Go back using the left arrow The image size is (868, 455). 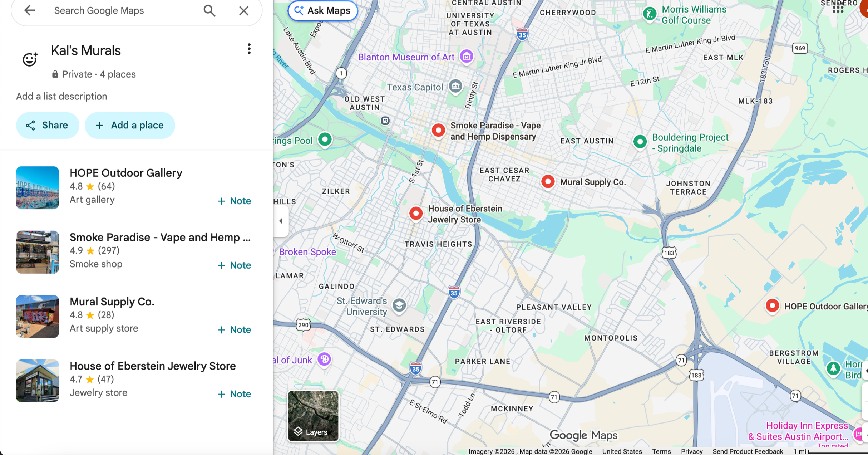pyautogui.click(x=30, y=10)
